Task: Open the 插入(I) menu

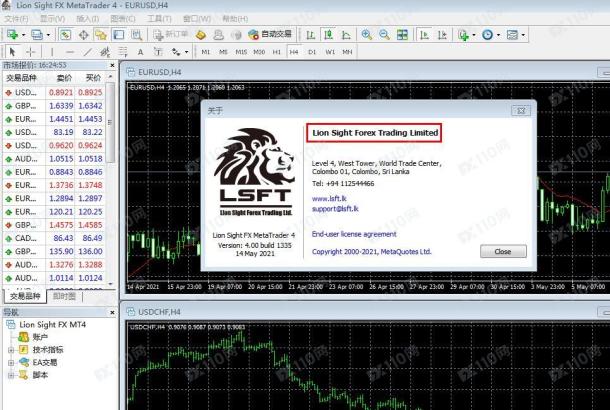Action: coord(88,19)
